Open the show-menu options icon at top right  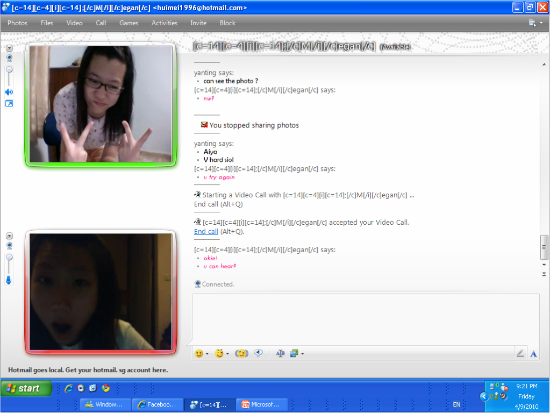535,23
